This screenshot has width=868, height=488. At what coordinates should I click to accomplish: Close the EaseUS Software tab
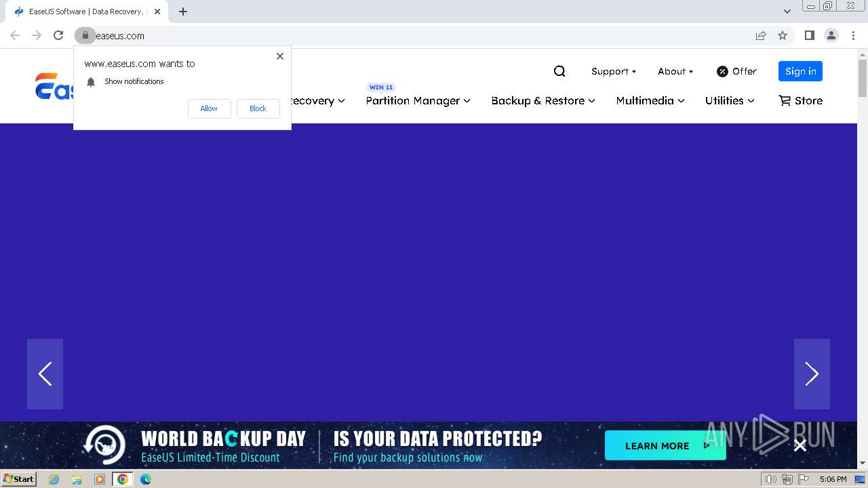[157, 12]
